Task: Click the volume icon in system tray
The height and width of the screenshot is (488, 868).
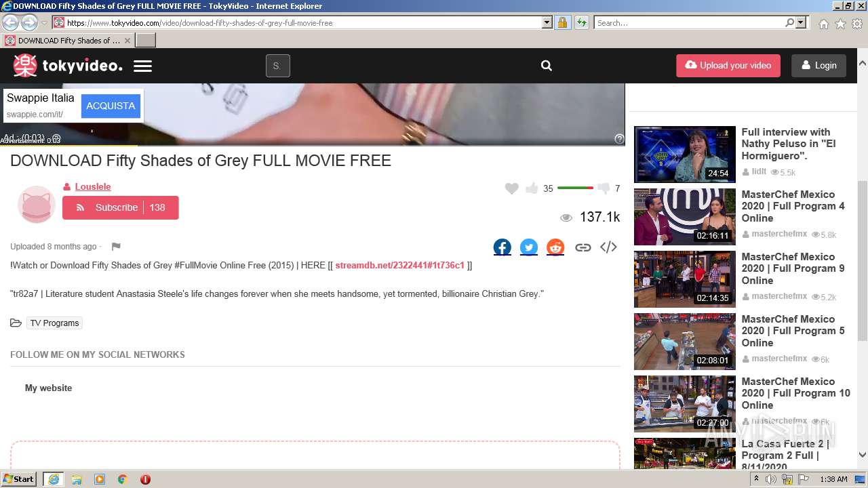Action: [x=771, y=479]
